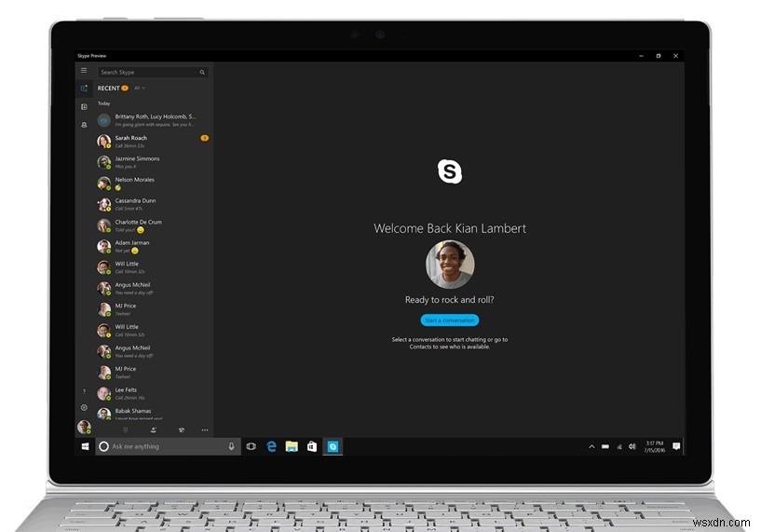Expand the All filter dropdown
Viewport: 761px width, 532px height.
point(140,89)
